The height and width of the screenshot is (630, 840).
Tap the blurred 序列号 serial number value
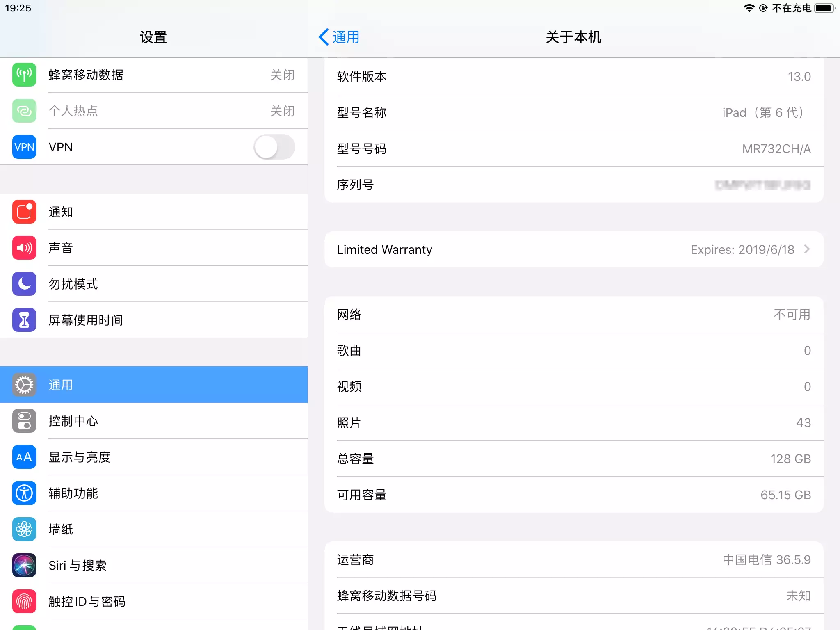tap(762, 185)
